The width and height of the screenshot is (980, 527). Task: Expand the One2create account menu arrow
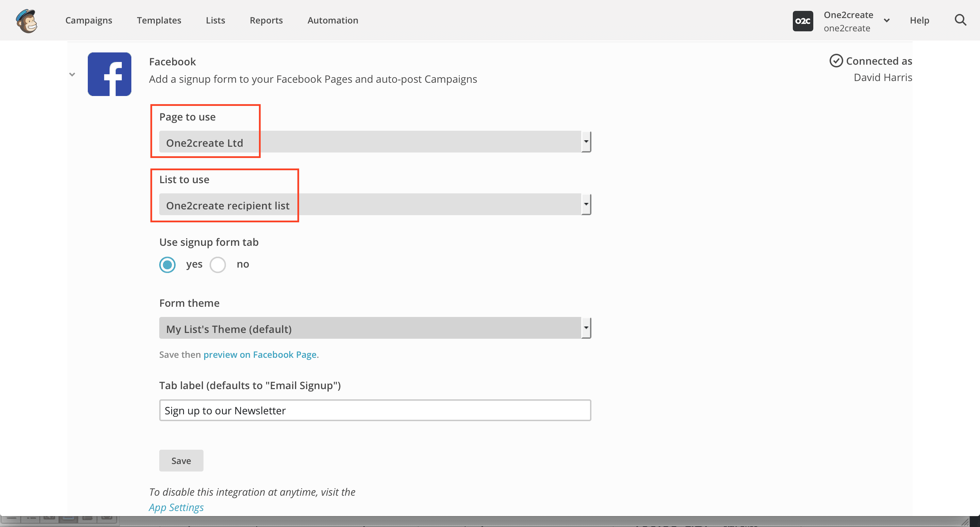pos(886,21)
